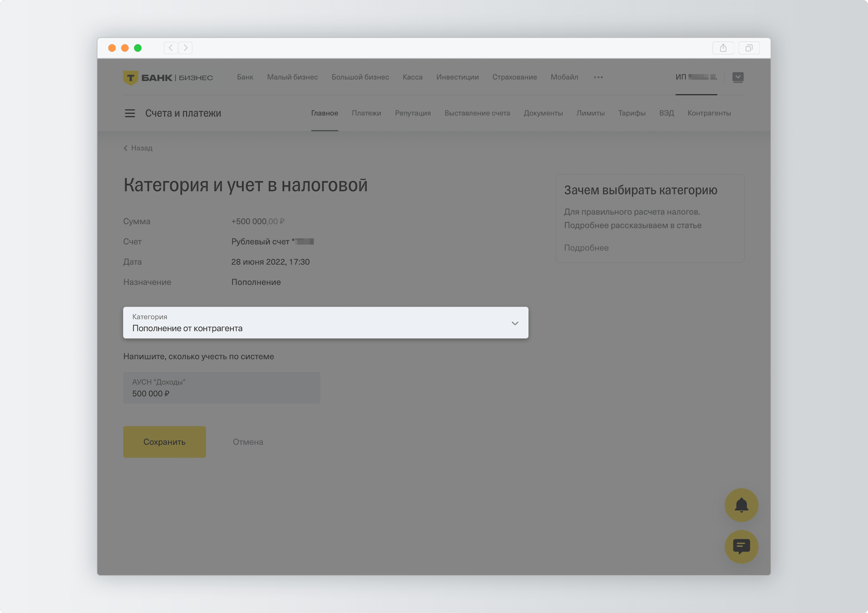Click the Назад back link
The width and height of the screenshot is (868, 613).
(138, 148)
